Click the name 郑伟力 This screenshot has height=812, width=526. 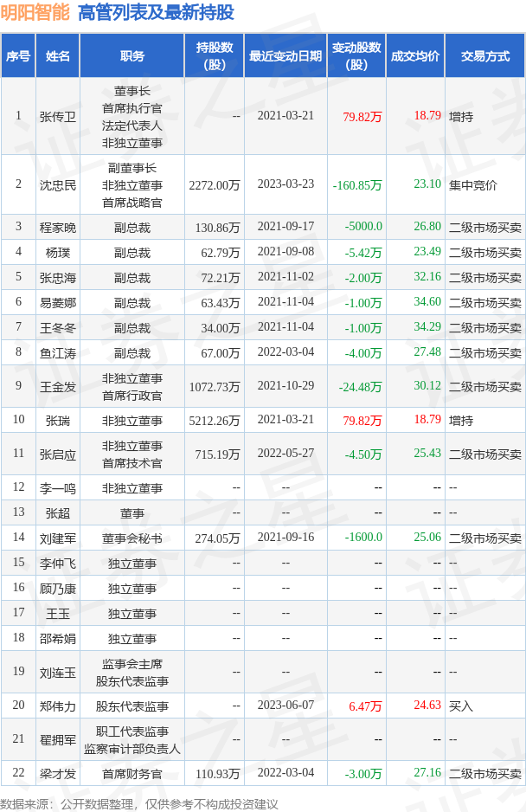tap(57, 706)
